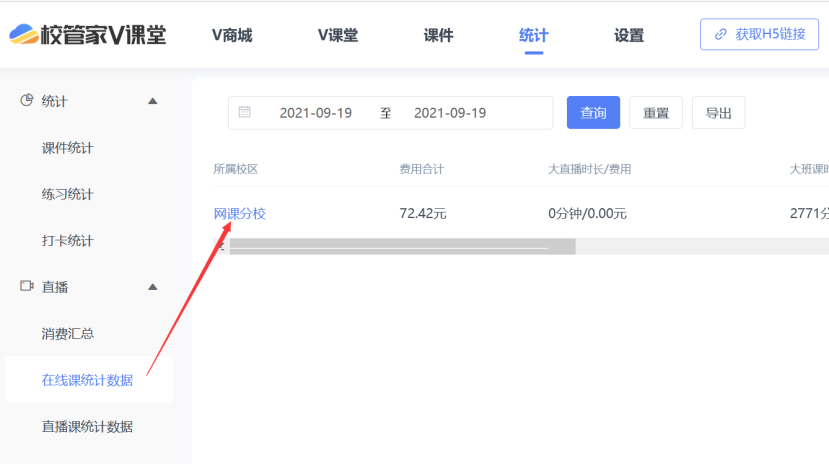Viewport: 829px width, 464px height.
Task: Click the video camera icon beside 直播
Action: (x=26, y=286)
